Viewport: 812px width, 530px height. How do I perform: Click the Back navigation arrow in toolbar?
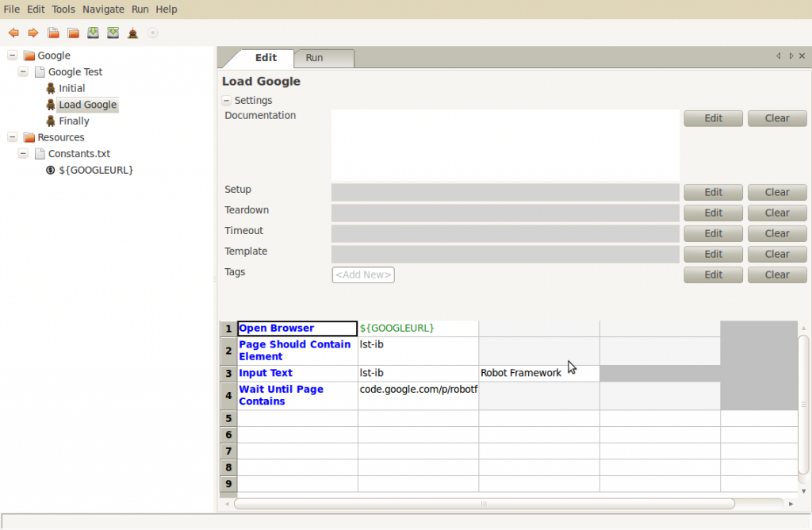click(13, 33)
